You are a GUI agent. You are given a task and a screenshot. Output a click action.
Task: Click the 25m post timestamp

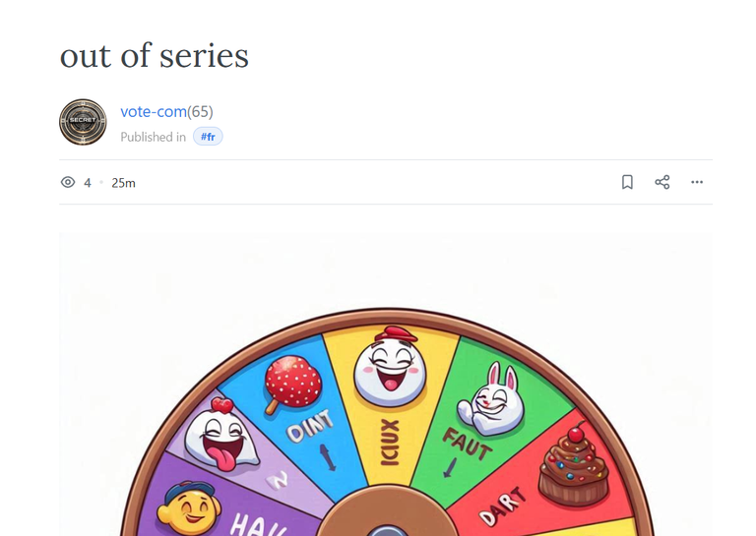click(x=123, y=183)
